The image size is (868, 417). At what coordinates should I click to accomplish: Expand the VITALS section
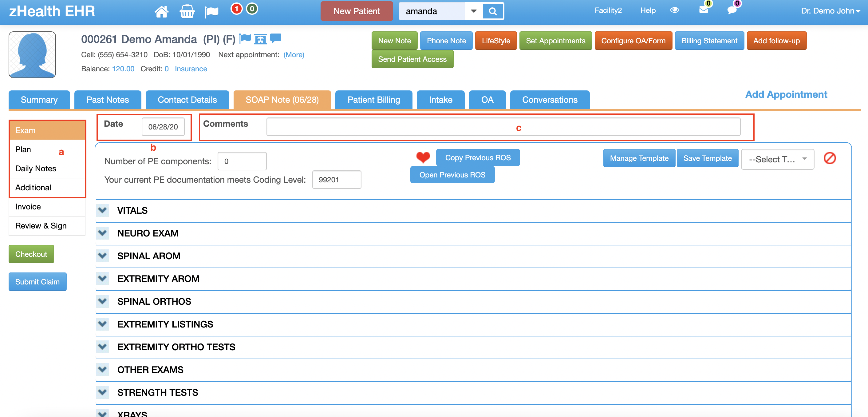click(x=102, y=210)
